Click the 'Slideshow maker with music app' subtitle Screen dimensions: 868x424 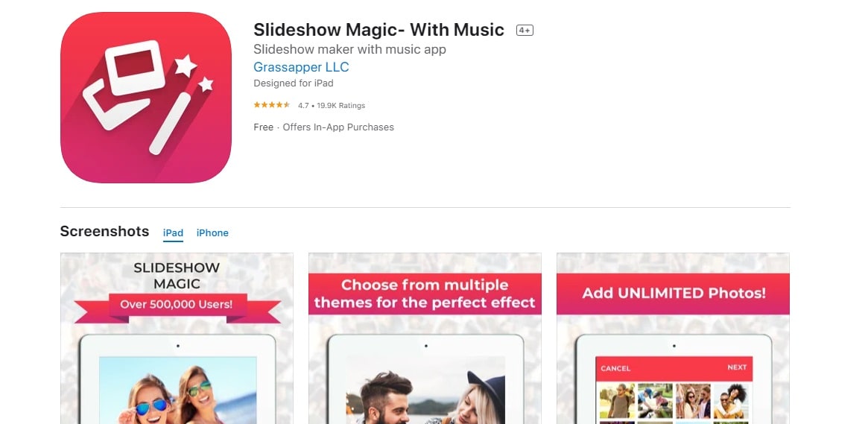tap(350, 49)
